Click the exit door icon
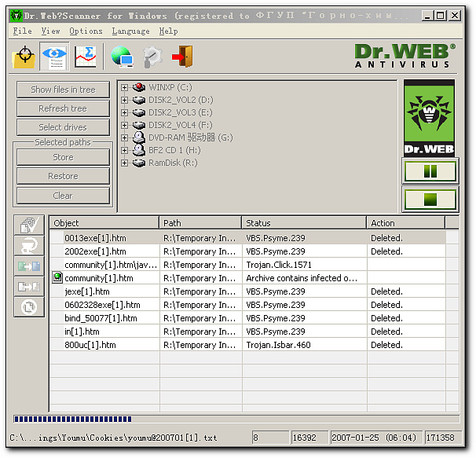This screenshot has height=458, width=476. click(182, 57)
